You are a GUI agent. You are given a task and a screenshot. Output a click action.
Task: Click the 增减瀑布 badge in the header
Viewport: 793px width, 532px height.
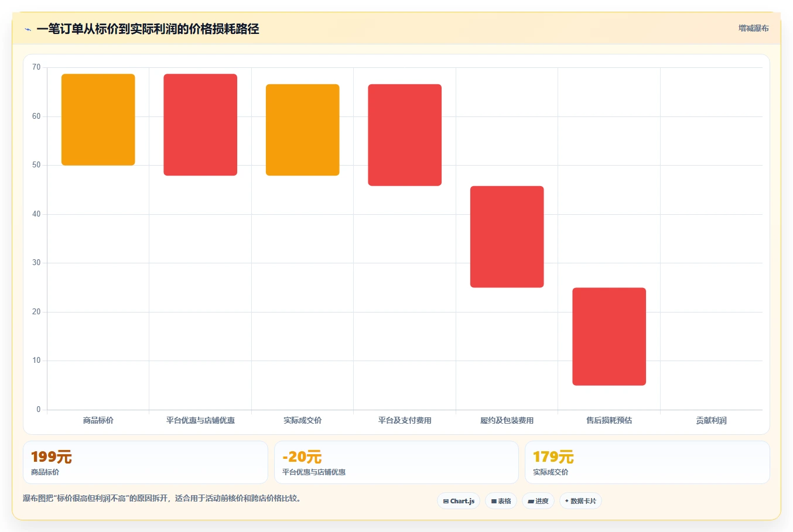pos(753,28)
